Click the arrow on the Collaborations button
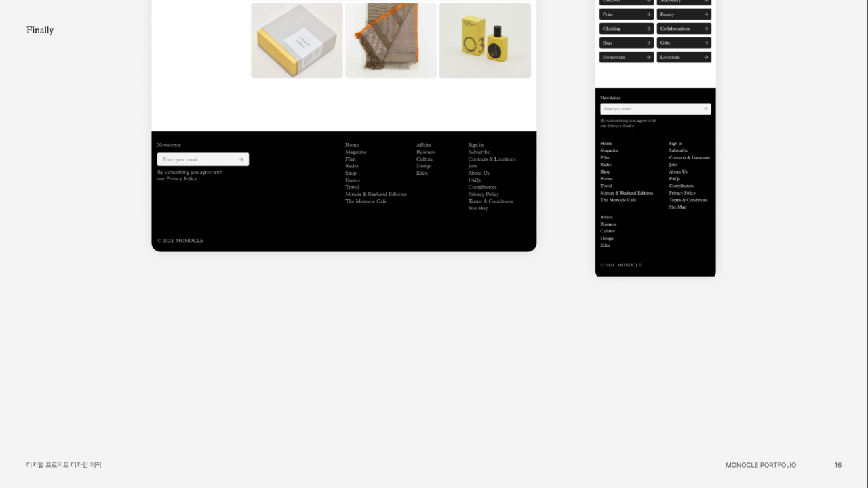868x488 pixels. (705, 28)
